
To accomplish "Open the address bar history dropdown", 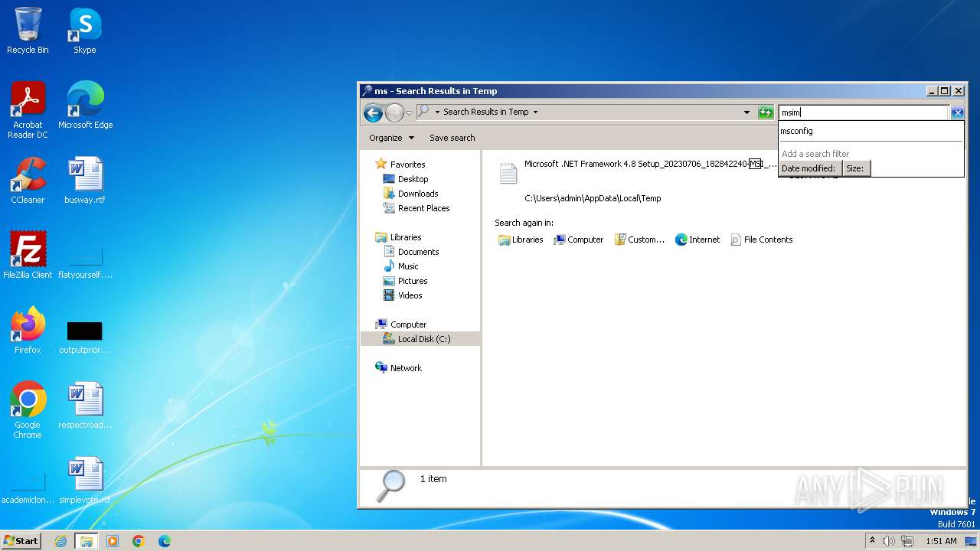I will pos(746,112).
